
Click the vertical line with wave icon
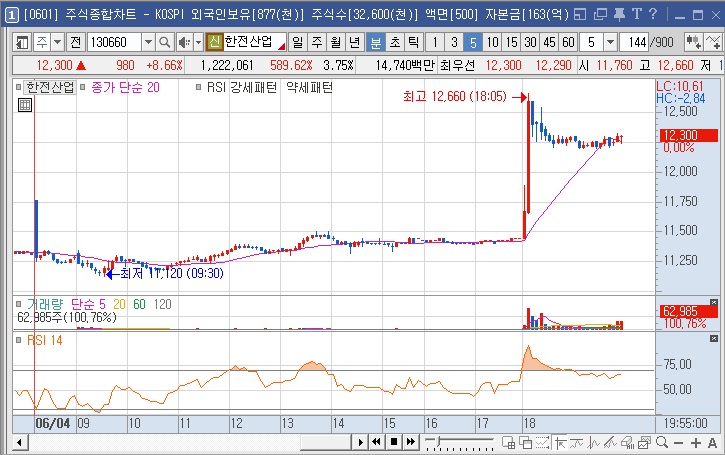click(594, 443)
